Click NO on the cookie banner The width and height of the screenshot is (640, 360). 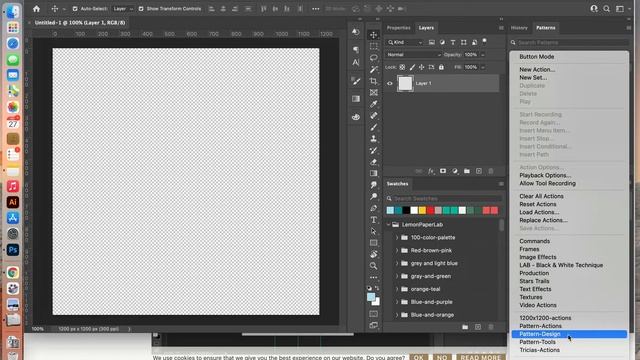click(442, 357)
